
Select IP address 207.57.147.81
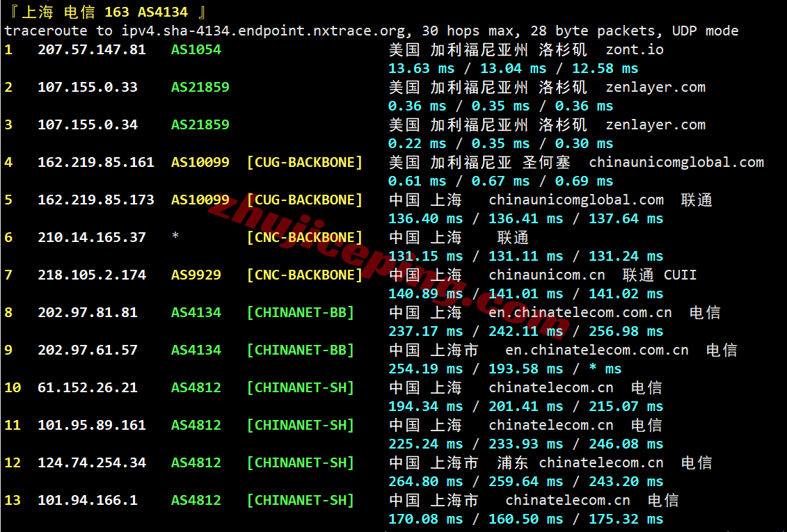pyautogui.click(x=92, y=49)
